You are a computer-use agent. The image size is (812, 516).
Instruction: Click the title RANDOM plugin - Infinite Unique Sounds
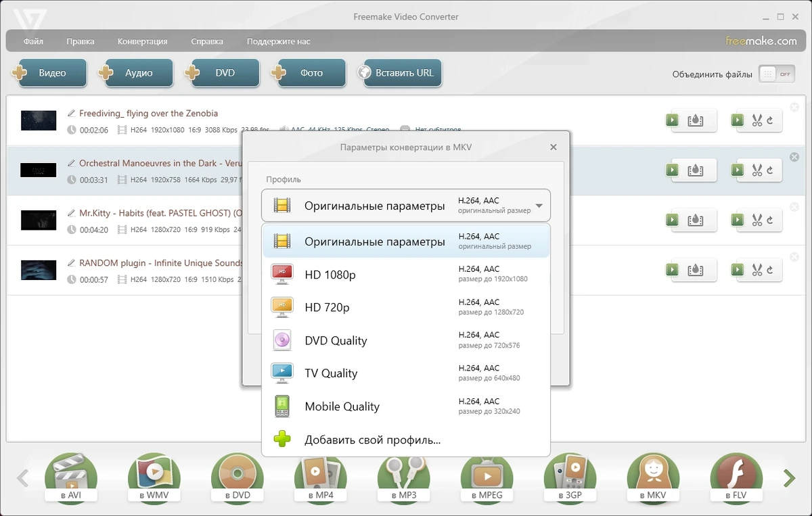click(161, 262)
